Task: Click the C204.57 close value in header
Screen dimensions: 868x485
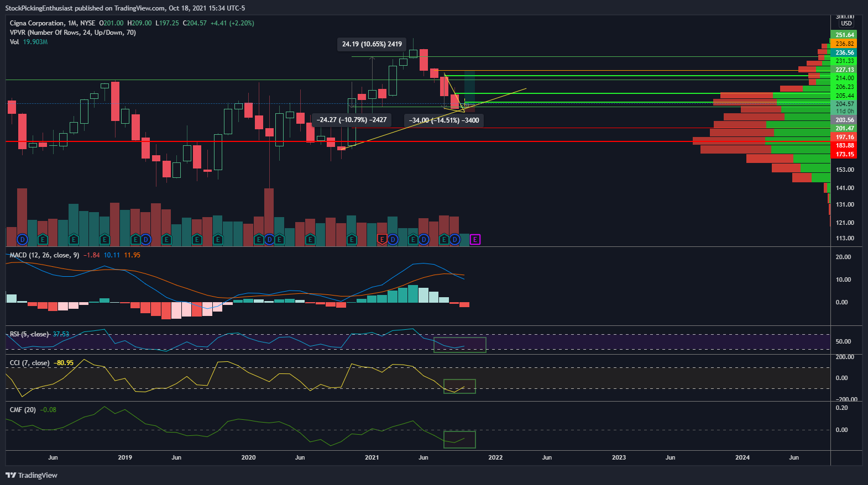Action: coord(195,23)
